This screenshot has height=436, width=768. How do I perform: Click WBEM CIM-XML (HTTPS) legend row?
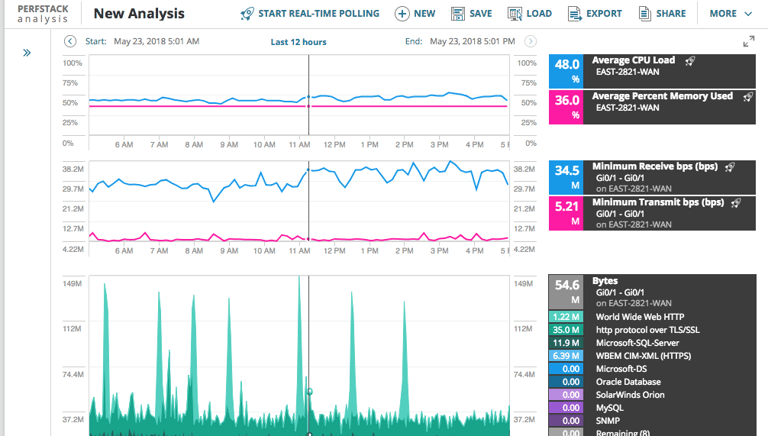tap(652, 356)
